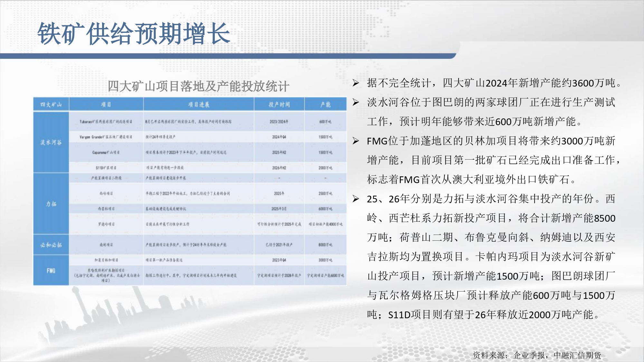
Task: Click the line starting '吉拉斯均为置换项目'
Action: pos(491,257)
